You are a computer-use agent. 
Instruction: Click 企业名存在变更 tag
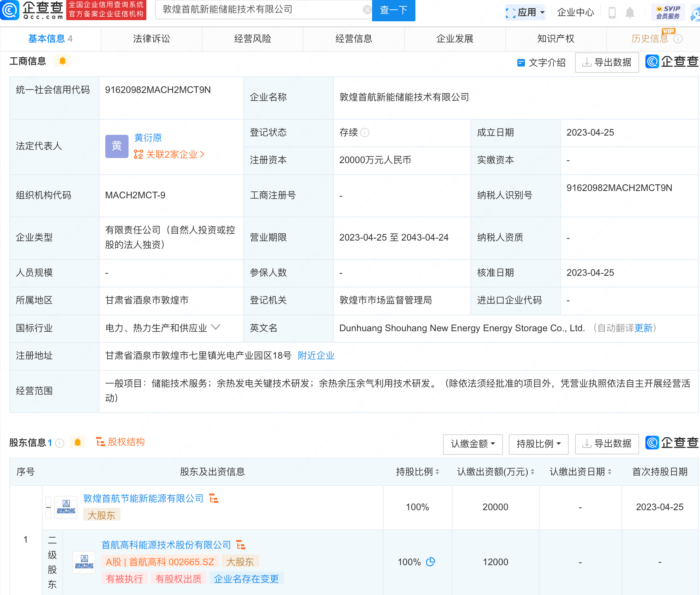coord(246,579)
